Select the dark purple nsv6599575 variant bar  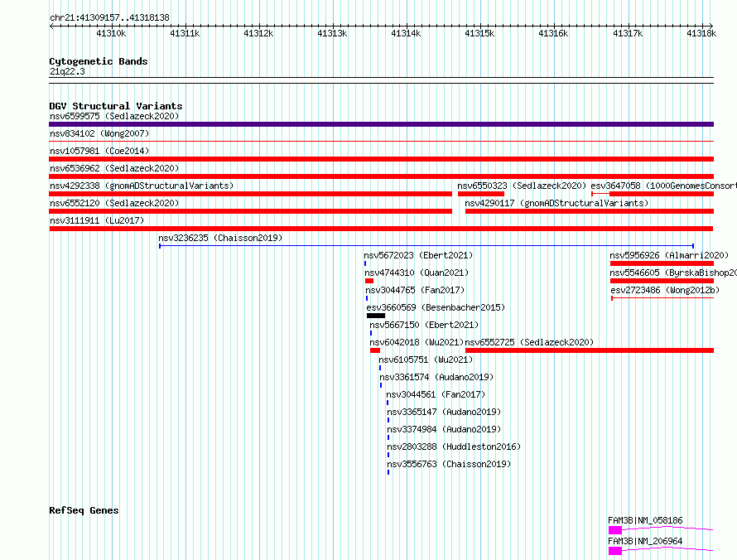[381, 124]
